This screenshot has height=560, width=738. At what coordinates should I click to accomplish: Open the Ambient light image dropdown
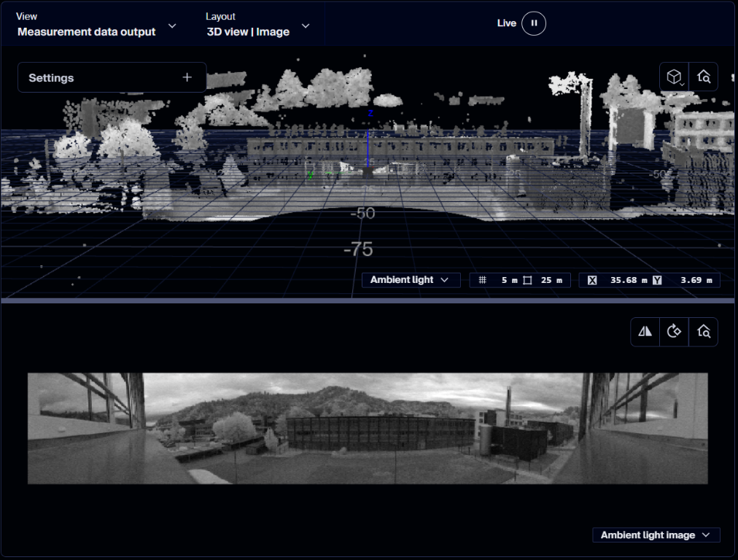[x=656, y=535]
